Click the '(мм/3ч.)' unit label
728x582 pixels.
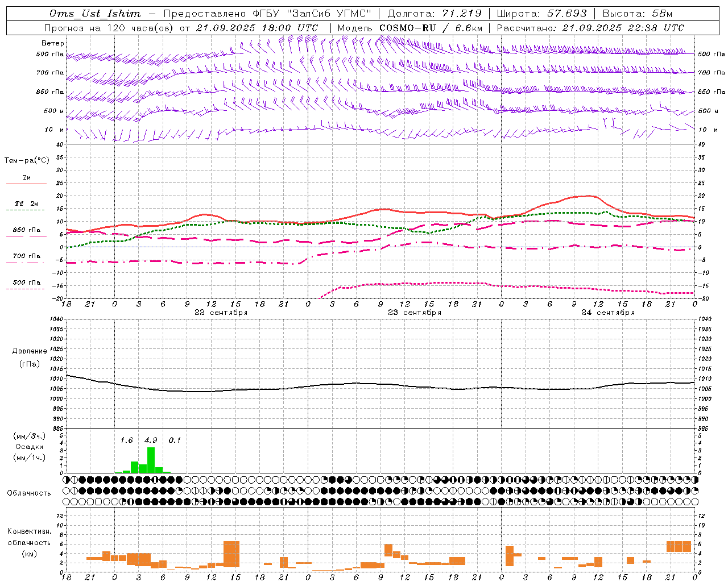[29, 436]
